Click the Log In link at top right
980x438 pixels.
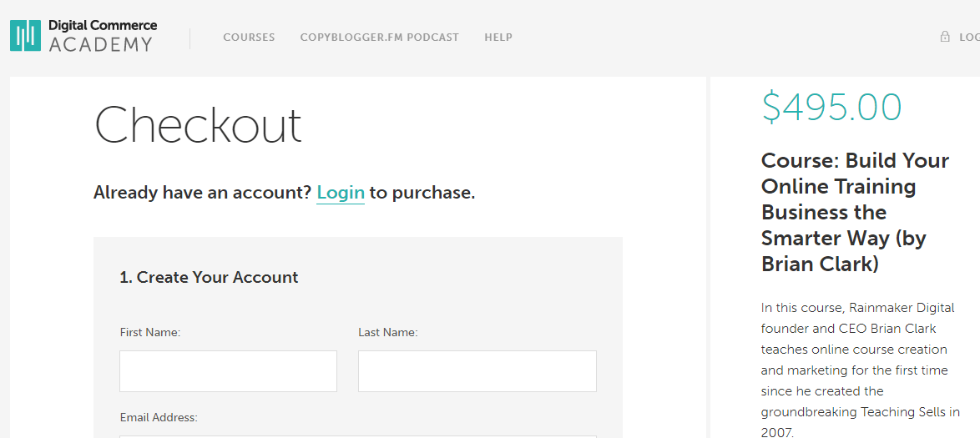(x=968, y=38)
